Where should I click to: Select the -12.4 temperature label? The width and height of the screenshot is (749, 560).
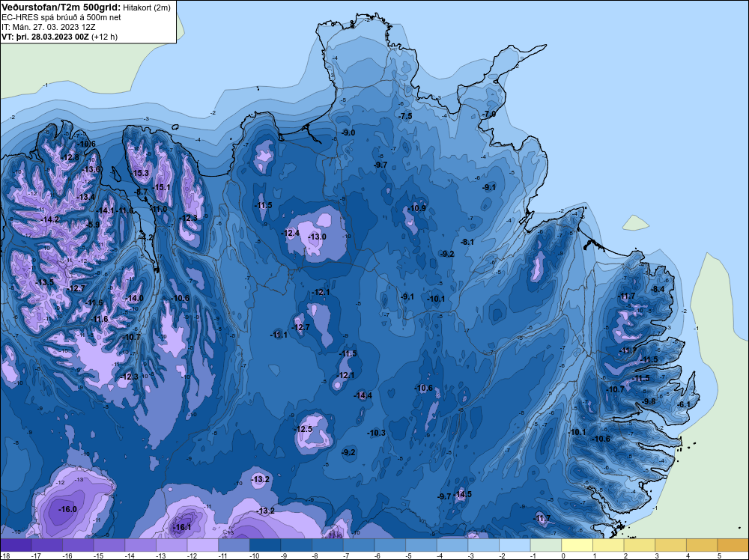click(x=291, y=233)
